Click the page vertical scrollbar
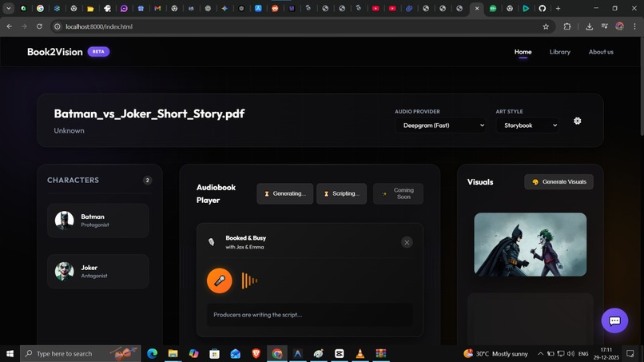The height and width of the screenshot is (362, 644). (641, 86)
